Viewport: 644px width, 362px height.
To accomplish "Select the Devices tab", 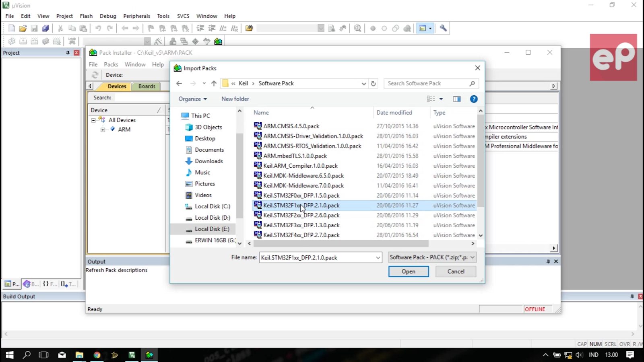I will click(117, 86).
